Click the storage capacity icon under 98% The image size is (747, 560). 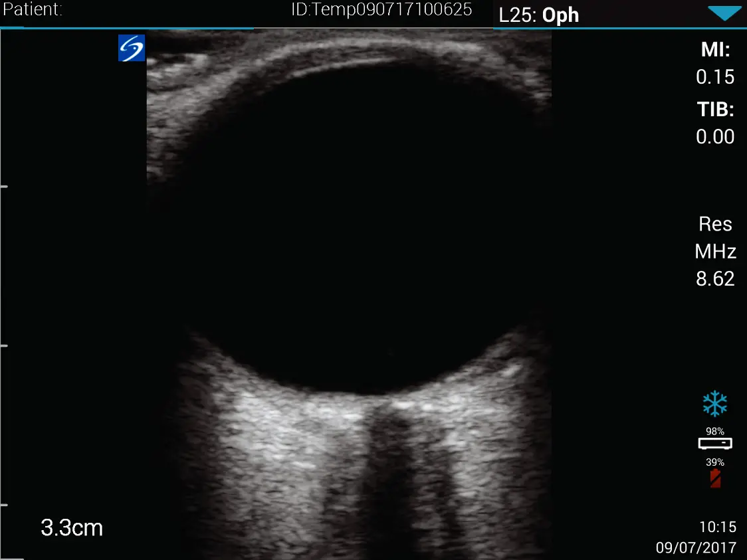click(715, 443)
